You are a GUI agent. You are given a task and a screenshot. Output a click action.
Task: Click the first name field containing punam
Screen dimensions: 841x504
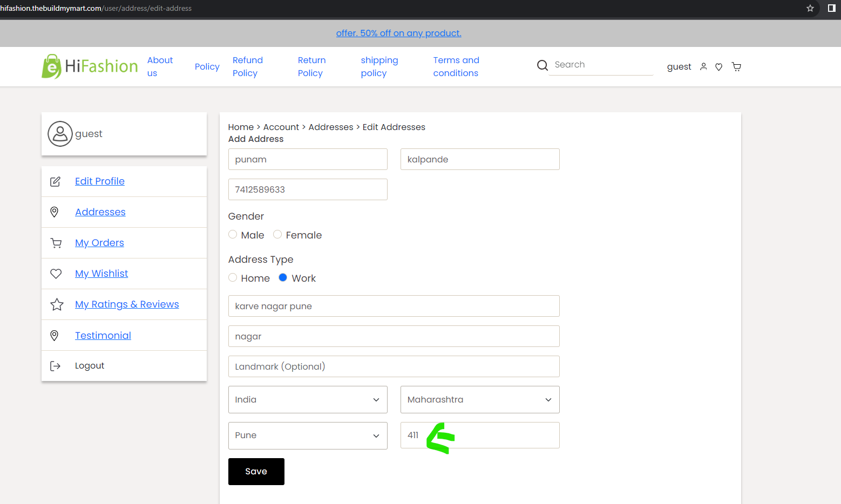(308, 159)
